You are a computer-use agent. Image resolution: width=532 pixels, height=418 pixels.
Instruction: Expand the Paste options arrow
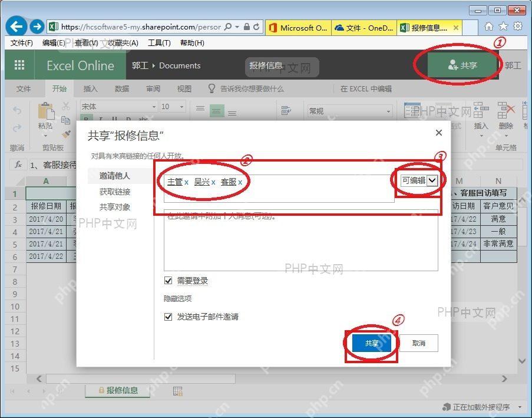tap(45, 136)
